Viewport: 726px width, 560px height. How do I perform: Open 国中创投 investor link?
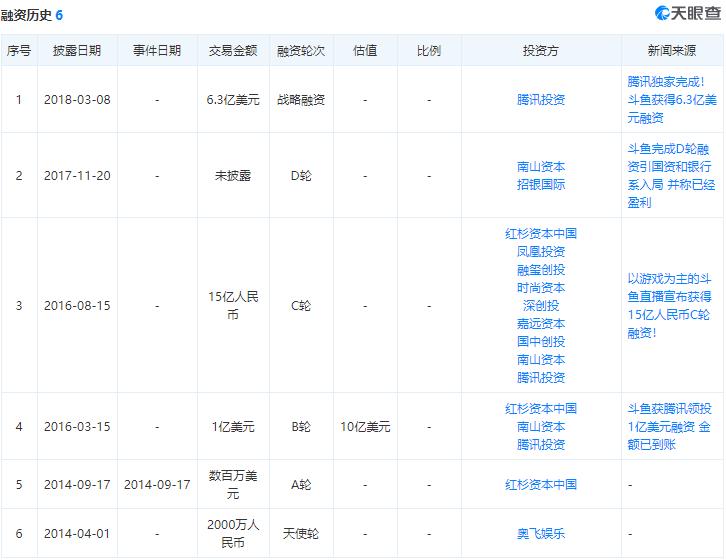[541, 342]
